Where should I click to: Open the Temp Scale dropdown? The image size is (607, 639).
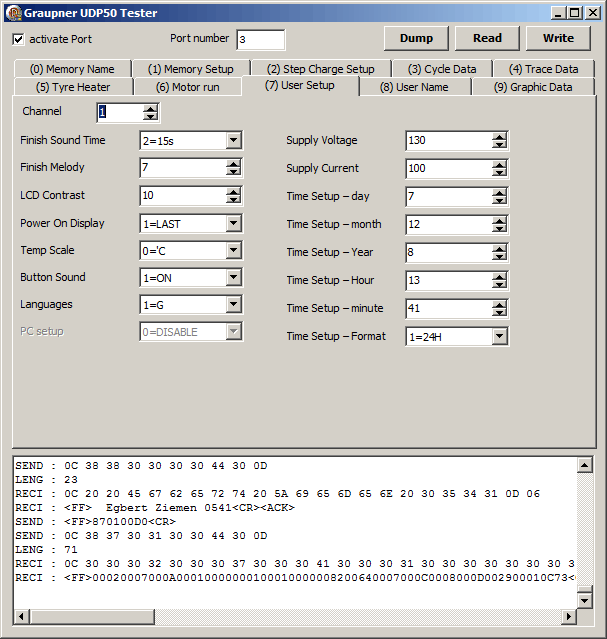[234, 250]
